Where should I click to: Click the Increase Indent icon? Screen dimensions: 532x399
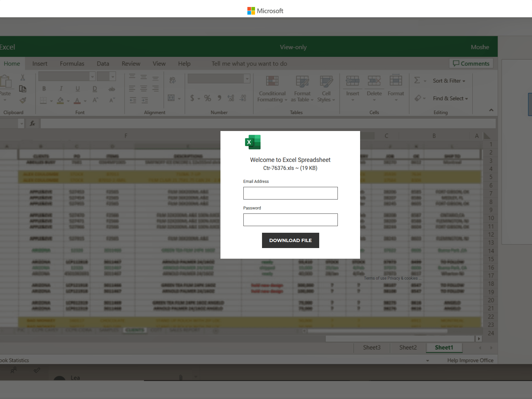pos(145,100)
